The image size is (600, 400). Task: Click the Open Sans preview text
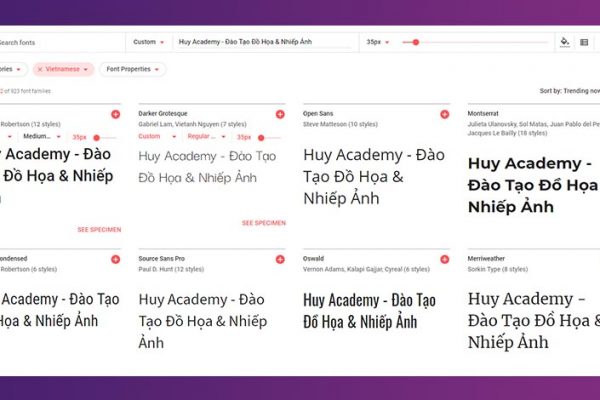(x=374, y=176)
